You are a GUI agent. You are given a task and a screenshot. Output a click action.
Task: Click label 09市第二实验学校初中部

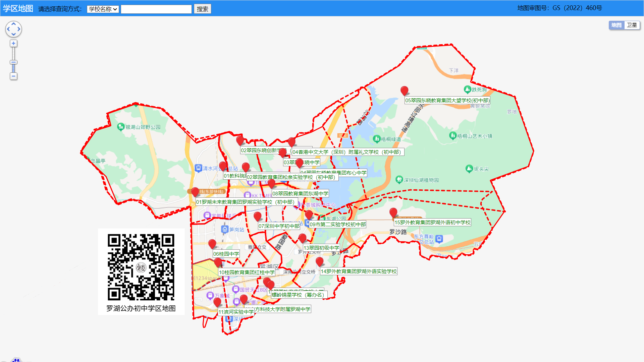coord(337,225)
